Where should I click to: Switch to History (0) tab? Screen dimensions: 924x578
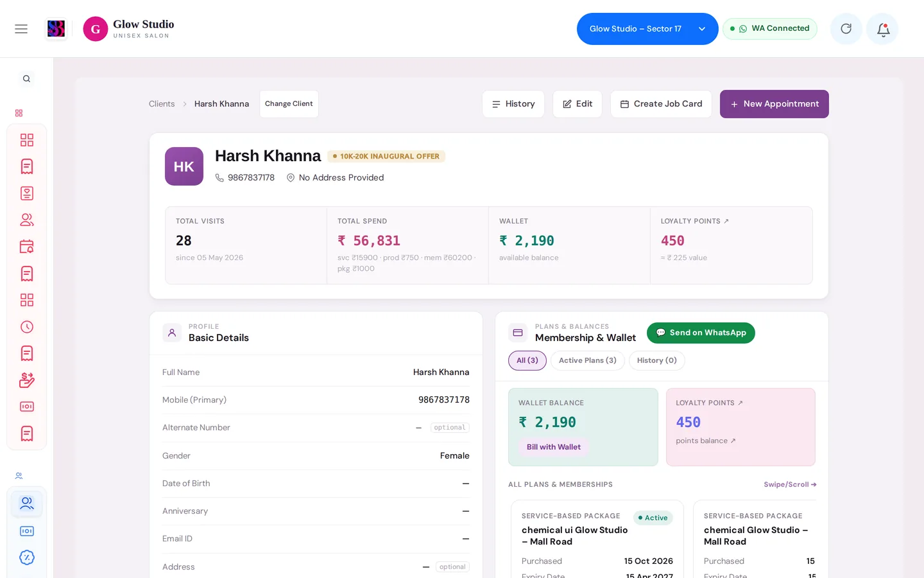pos(657,360)
